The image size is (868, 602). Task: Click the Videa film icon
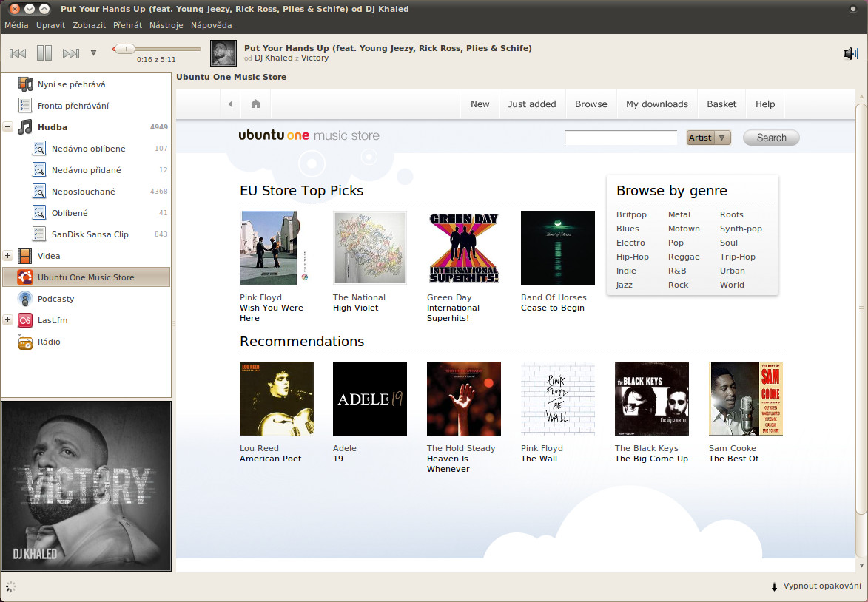[25, 256]
